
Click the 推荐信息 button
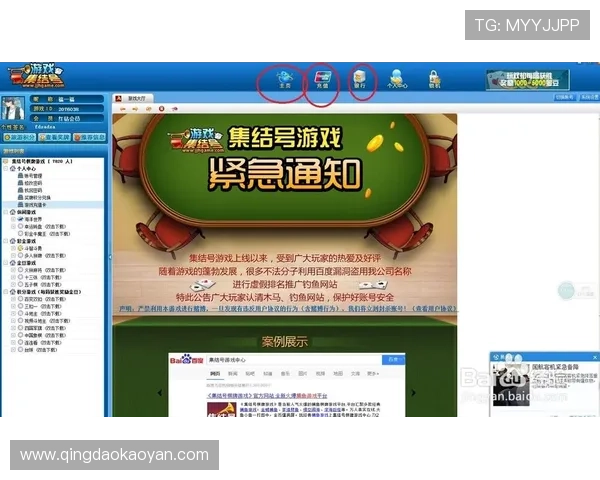pos(87,137)
